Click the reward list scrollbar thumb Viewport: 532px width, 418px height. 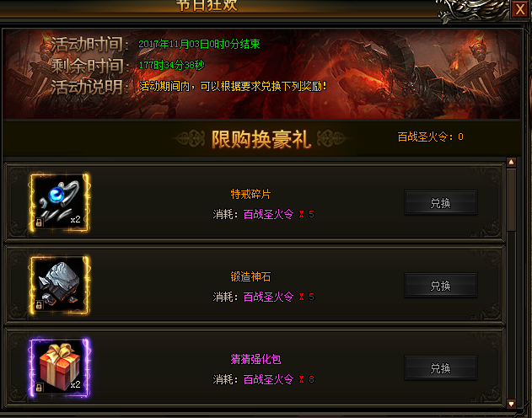coord(511,200)
